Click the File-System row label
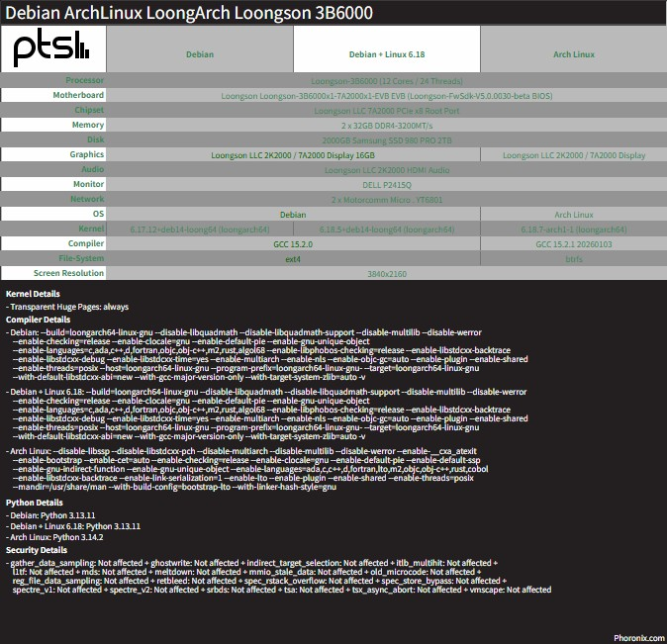The height and width of the screenshot is (644, 667). [x=81, y=258]
